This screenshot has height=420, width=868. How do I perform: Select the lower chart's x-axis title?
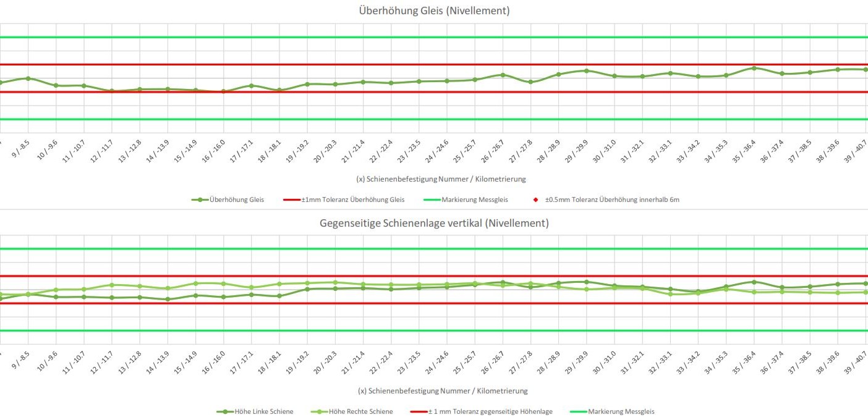(441, 391)
